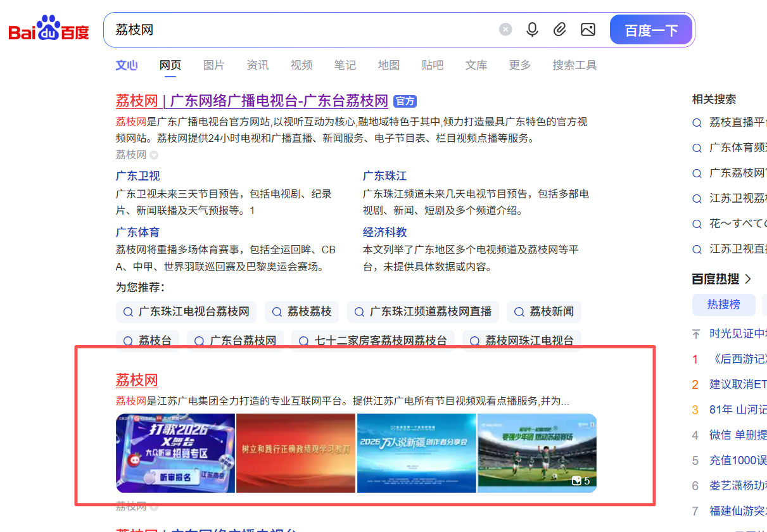Click related search 广东体育频道
Viewport: 767px width, 532px height.
pos(730,148)
